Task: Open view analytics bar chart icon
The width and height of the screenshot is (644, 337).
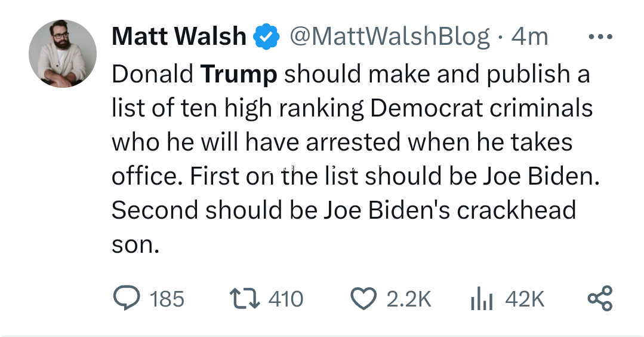Action: (x=480, y=298)
